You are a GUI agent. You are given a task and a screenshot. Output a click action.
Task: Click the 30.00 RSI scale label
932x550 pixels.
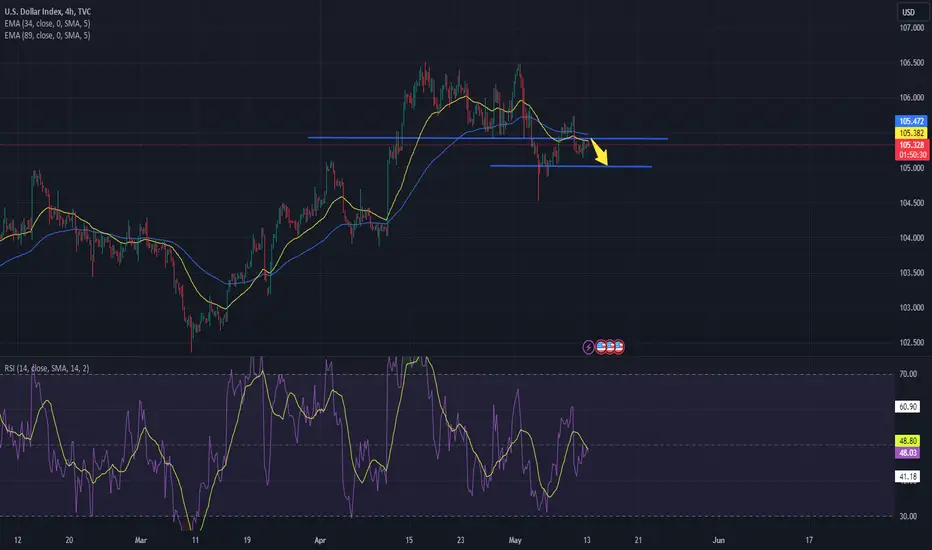pos(908,517)
